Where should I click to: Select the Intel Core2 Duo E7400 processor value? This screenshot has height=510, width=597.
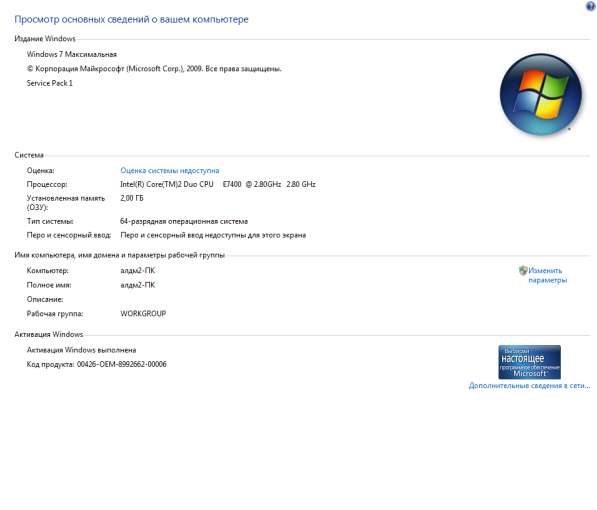coord(218,184)
